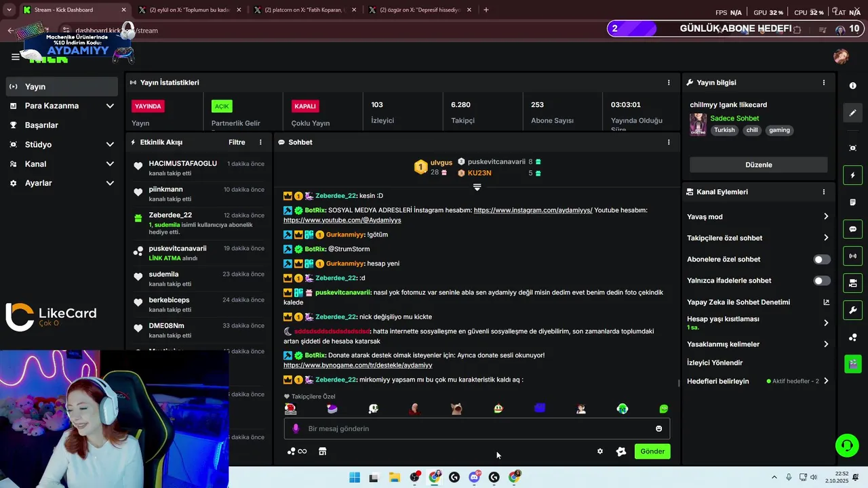Open the bynogame destekle link in chat
Viewport: 868px width, 488px height.
coord(357,365)
